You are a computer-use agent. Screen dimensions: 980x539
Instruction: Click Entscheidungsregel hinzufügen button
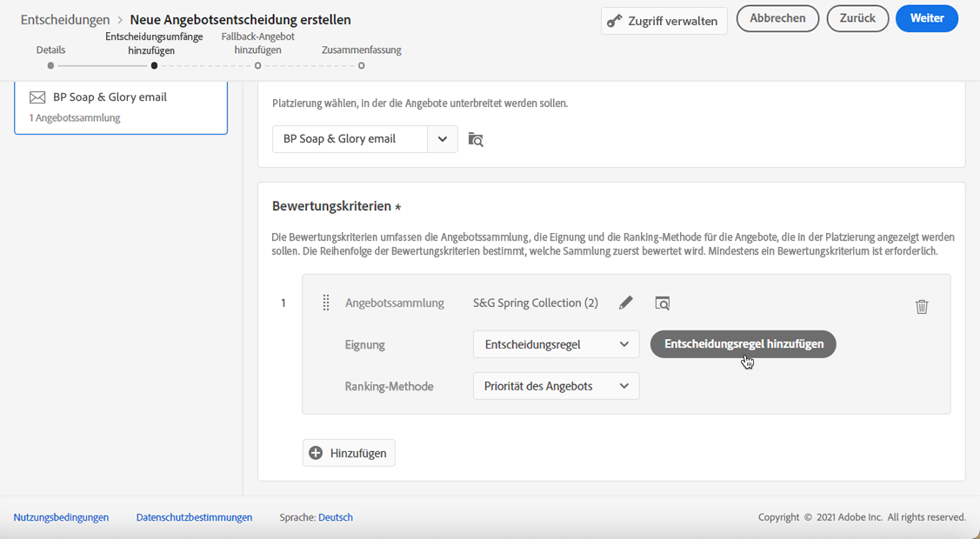(743, 344)
